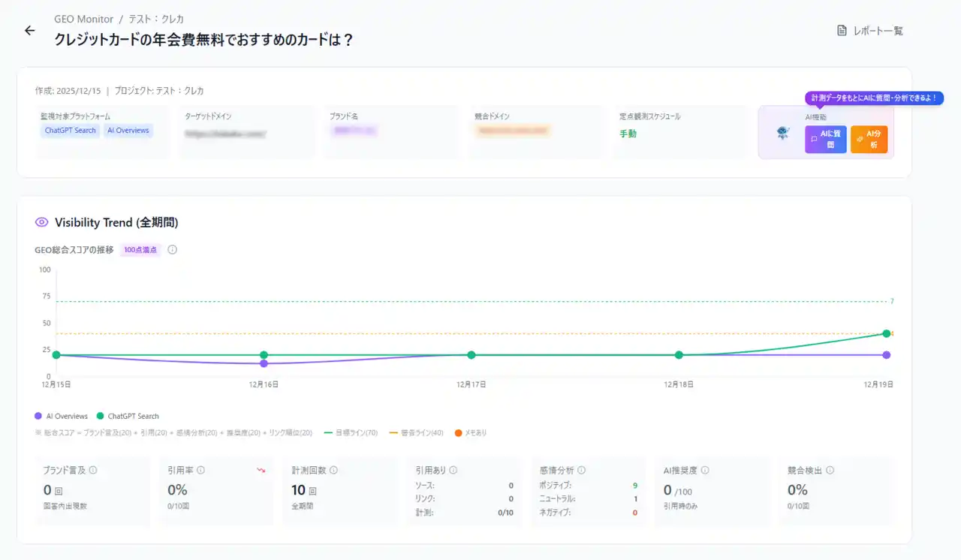Viewport: 961px width, 560px height.
Task: Start AI分析 analysis
Action: point(869,140)
